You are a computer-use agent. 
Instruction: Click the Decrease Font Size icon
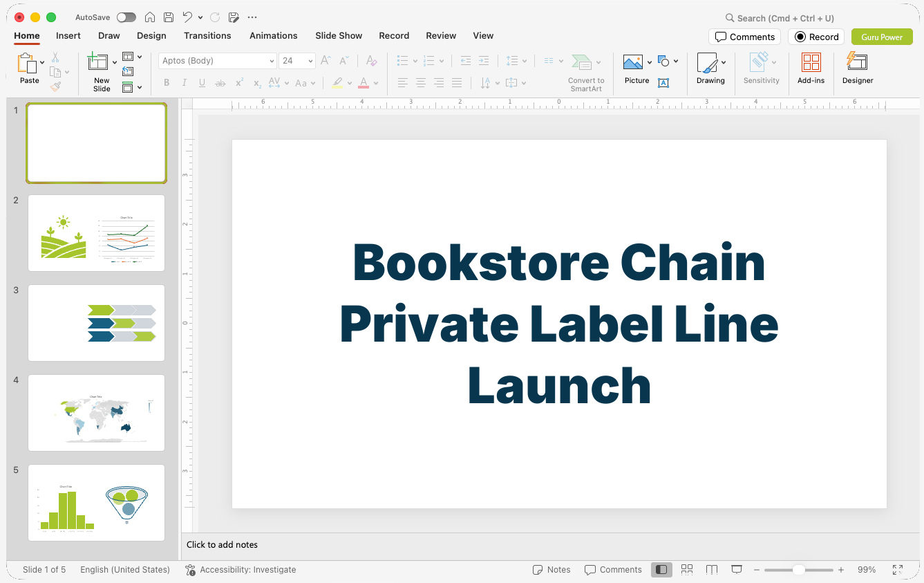[x=343, y=61]
